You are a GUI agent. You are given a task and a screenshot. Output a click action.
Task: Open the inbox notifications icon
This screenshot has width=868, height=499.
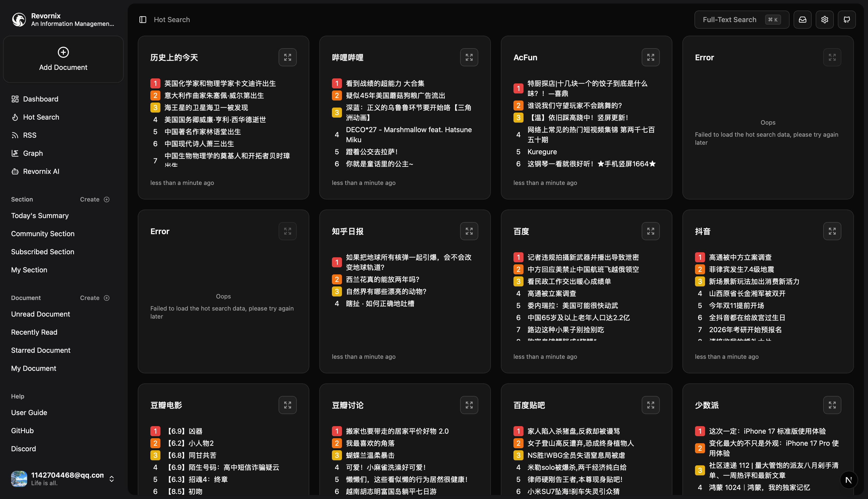coord(802,20)
